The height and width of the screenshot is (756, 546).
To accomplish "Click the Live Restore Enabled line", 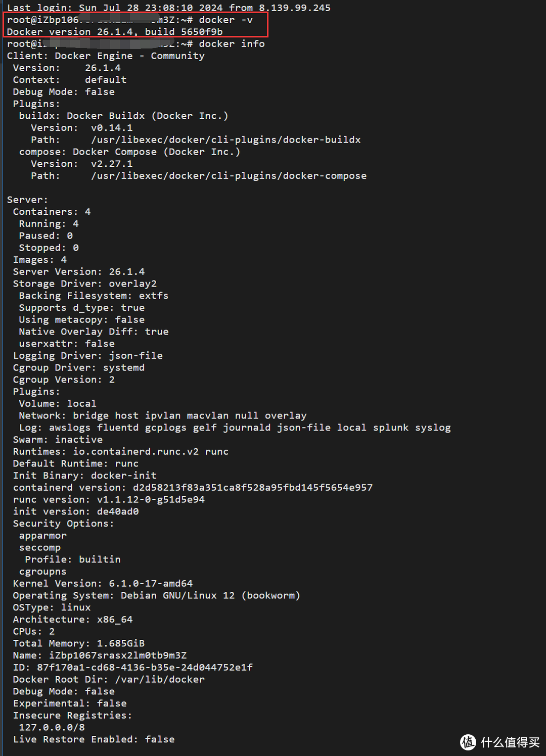I will coord(94,739).
